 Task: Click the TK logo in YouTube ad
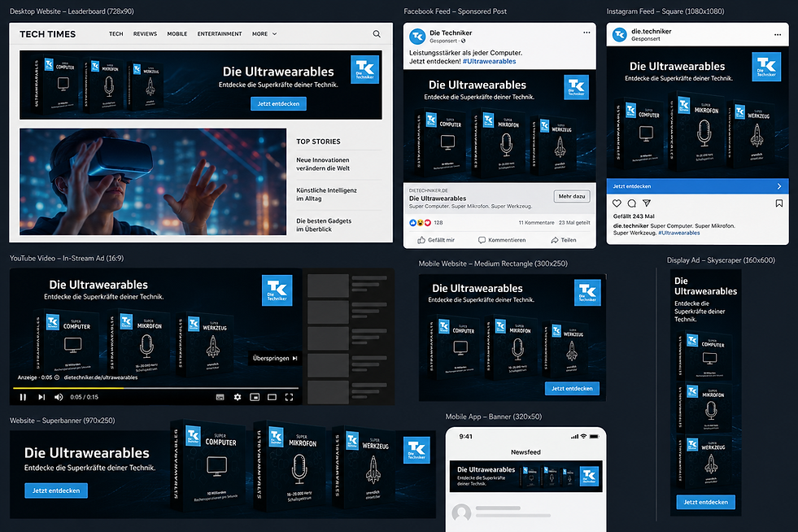coord(277,290)
